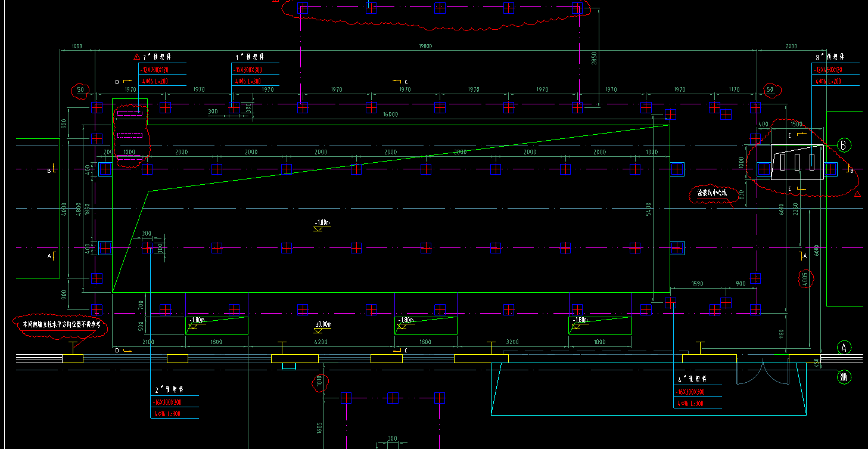Click the 1685 vertical dimension
This screenshot has height=449, width=868.
click(x=319, y=429)
